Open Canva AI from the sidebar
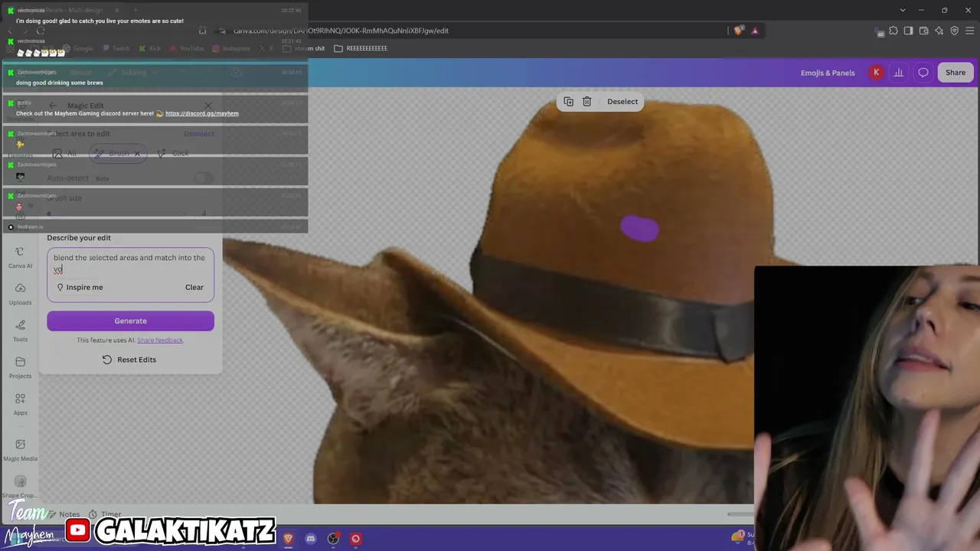 (20, 257)
